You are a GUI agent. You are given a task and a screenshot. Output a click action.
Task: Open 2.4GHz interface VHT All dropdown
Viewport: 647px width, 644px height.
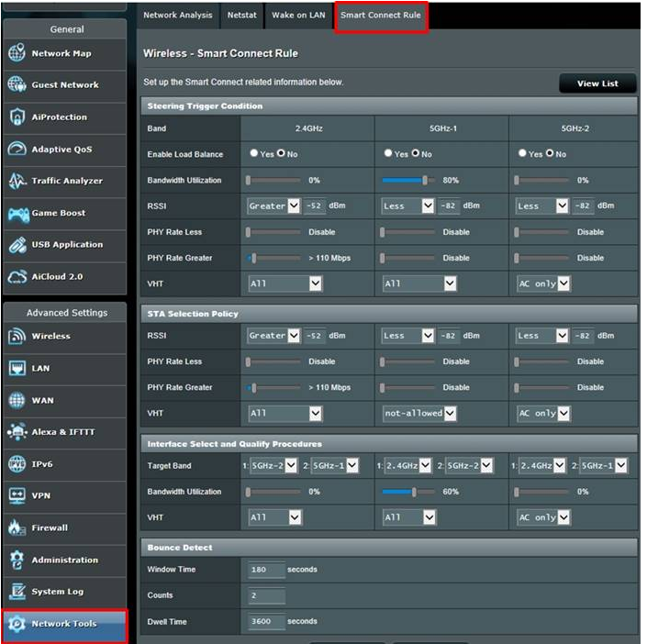click(x=274, y=516)
